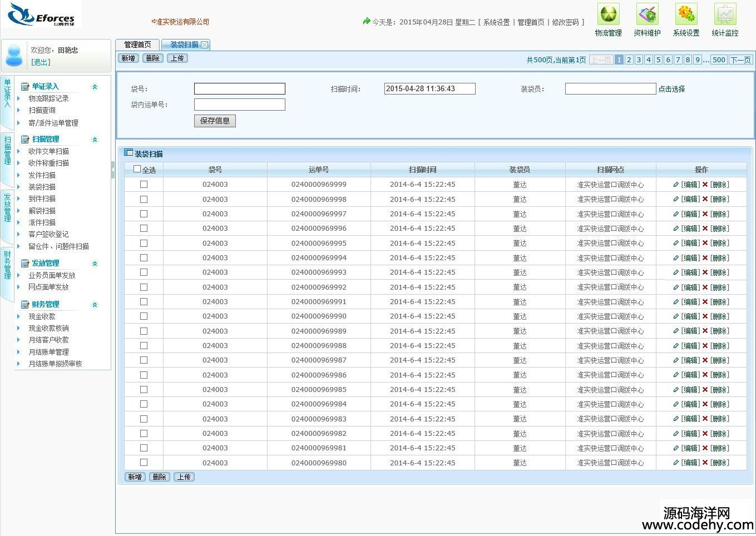The height and width of the screenshot is (536, 756).
Task: Open the 统计监控 statistics icon
Action: coord(725,14)
